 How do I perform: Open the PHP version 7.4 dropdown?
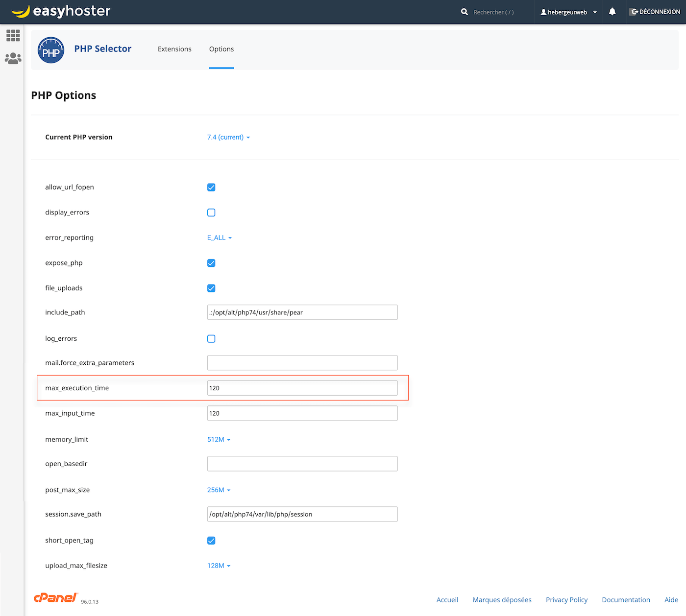(228, 138)
